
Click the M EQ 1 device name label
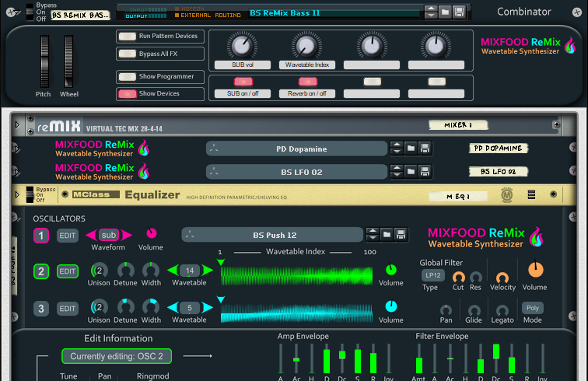[x=459, y=196]
